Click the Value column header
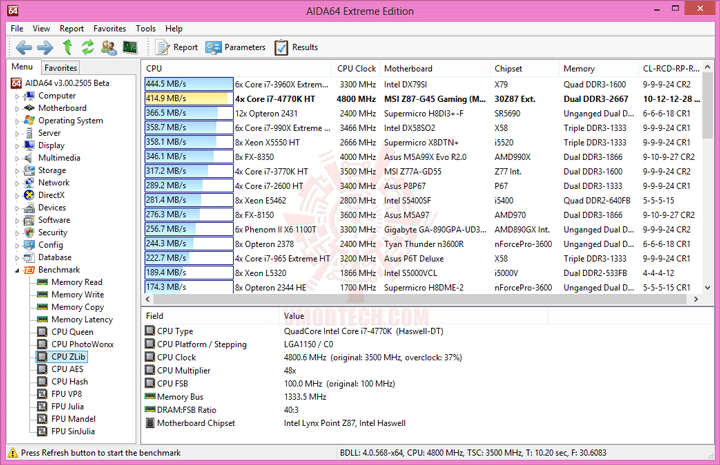Viewport: 720px width, 465px height. pos(413,316)
